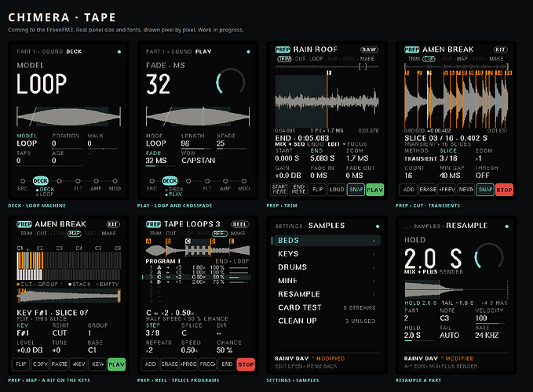
Task: Select slice marker 5 in Amen Break cut waveform
Action: (446, 73)
